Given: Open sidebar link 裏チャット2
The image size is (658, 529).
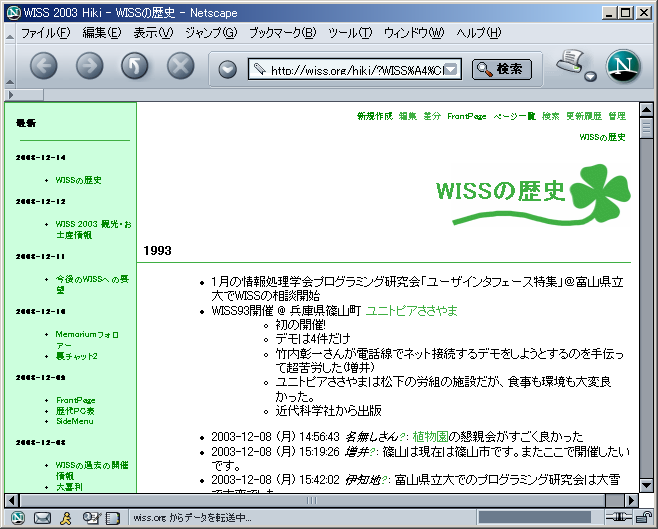Looking at the screenshot, I should click(77, 356).
